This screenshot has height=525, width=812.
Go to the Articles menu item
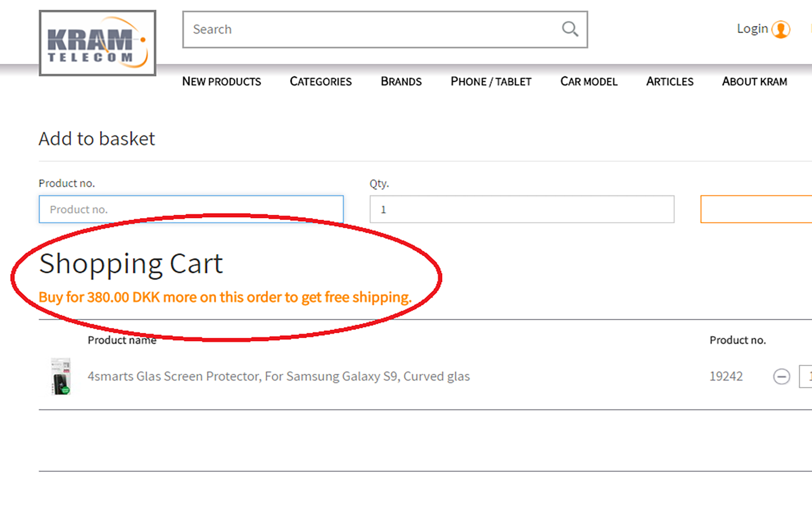click(x=670, y=82)
